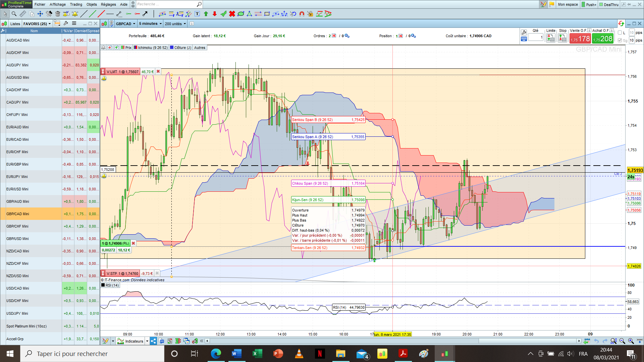Viewport: 644px width, 362px height.
Task: Open the wrench trading settings button
Action: [x=524, y=33]
